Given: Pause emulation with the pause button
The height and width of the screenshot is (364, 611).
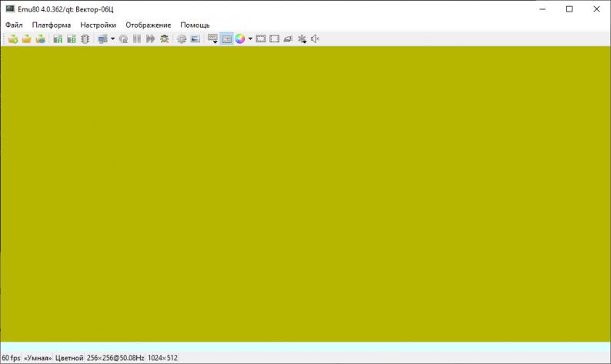Looking at the screenshot, I should [137, 38].
